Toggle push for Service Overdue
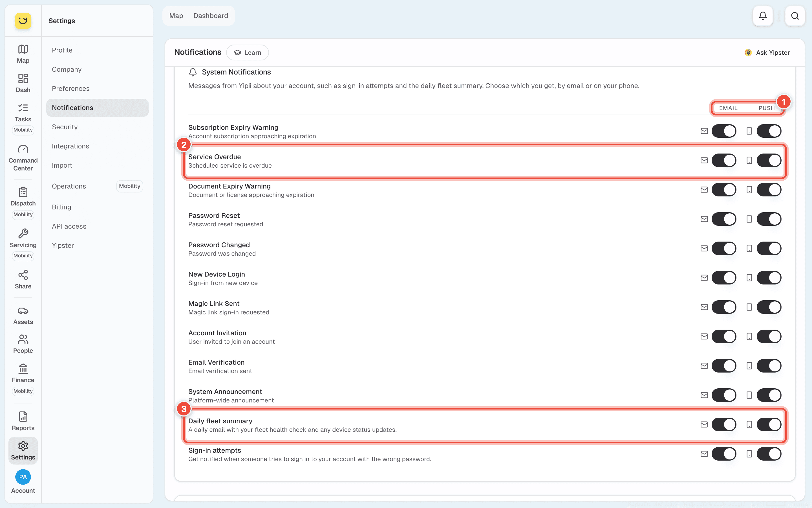 (769, 160)
